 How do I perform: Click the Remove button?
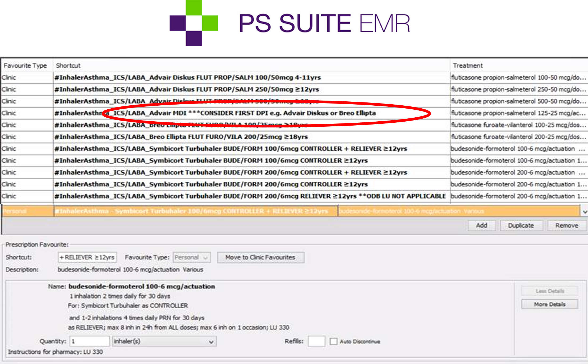(x=567, y=226)
